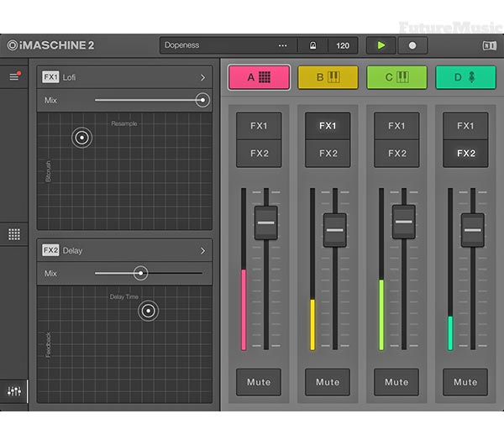
Task: Select group B keyboard tab
Action: tap(328, 77)
